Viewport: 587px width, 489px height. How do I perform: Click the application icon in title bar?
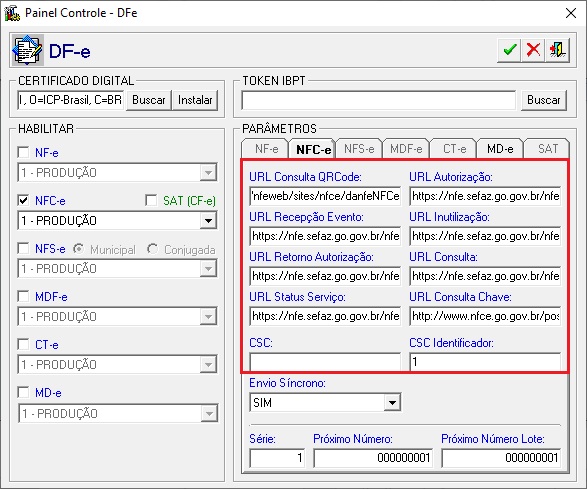click(x=12, y=13)
